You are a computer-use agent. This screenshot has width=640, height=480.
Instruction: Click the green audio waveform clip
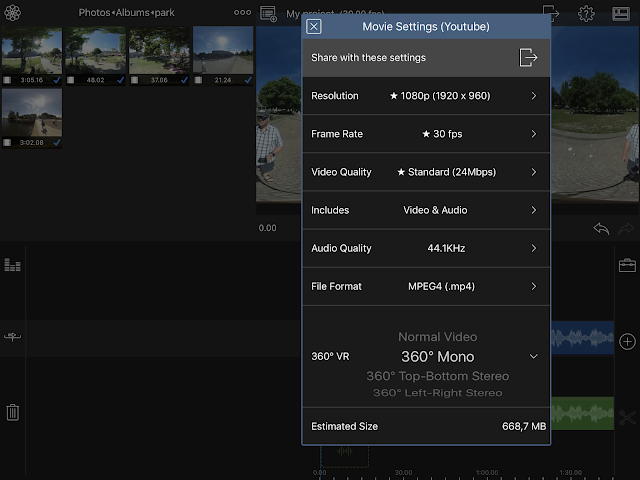point(582,413)
